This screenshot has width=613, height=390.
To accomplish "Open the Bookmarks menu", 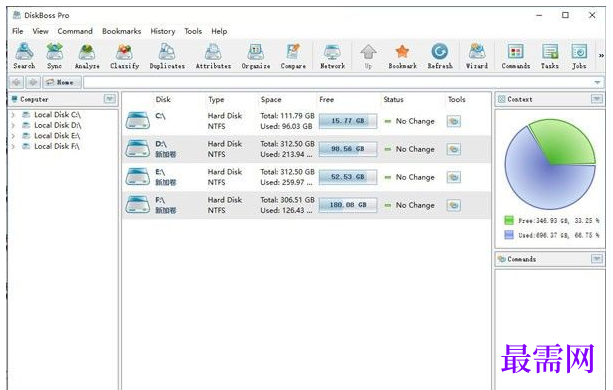I will click(x=122, y=31).
